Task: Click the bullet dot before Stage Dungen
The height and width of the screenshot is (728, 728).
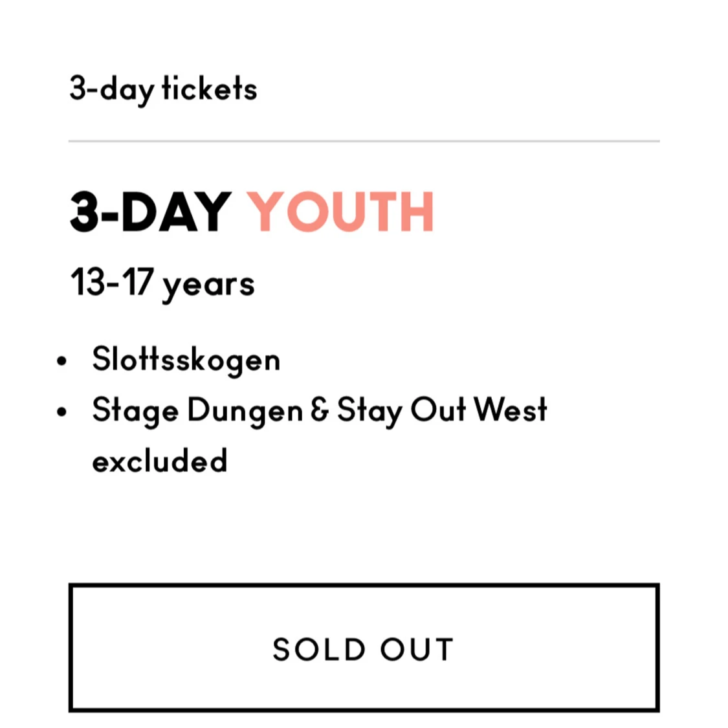Action: click(x=61, y=412)
